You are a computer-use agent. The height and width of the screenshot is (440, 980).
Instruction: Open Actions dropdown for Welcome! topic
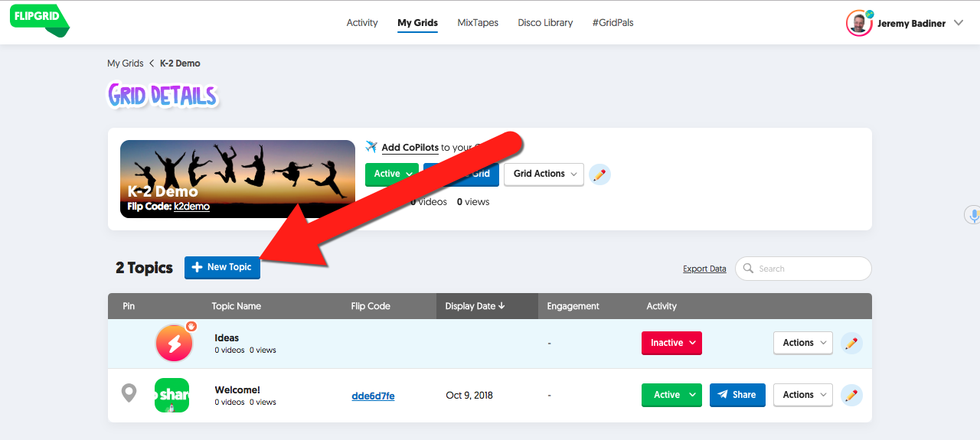803,395
